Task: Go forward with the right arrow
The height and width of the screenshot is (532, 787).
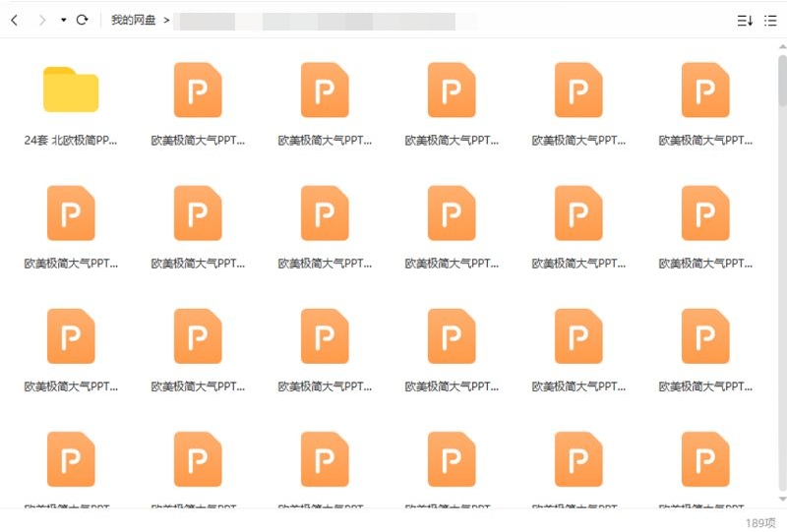Action: tap(42, 20)
